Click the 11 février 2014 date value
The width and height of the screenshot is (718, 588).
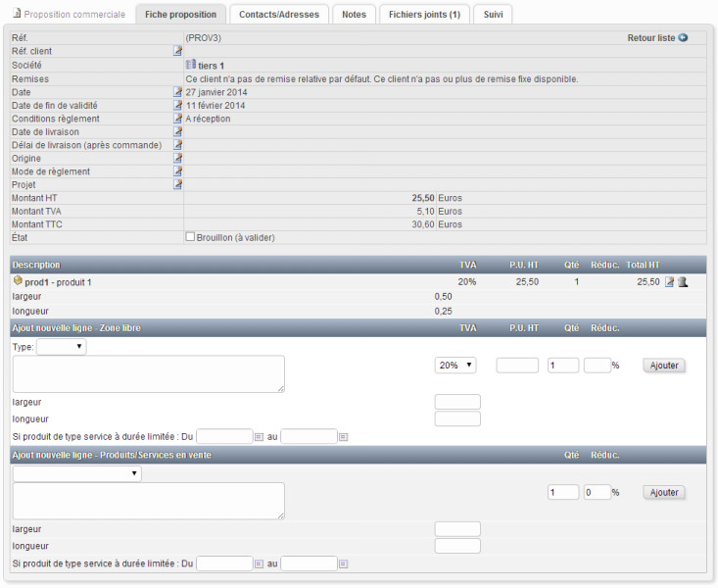click(215, 106)
